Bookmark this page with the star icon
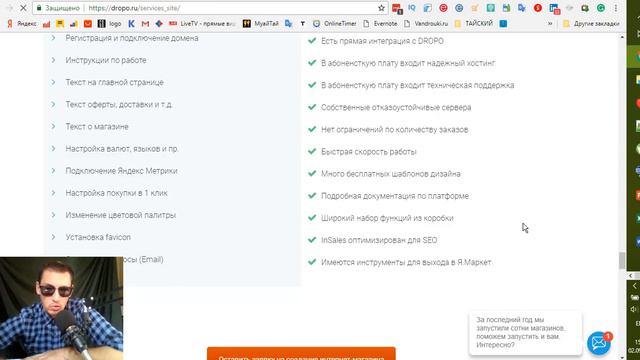Screen dimensions: 640x360 (381, 8)
